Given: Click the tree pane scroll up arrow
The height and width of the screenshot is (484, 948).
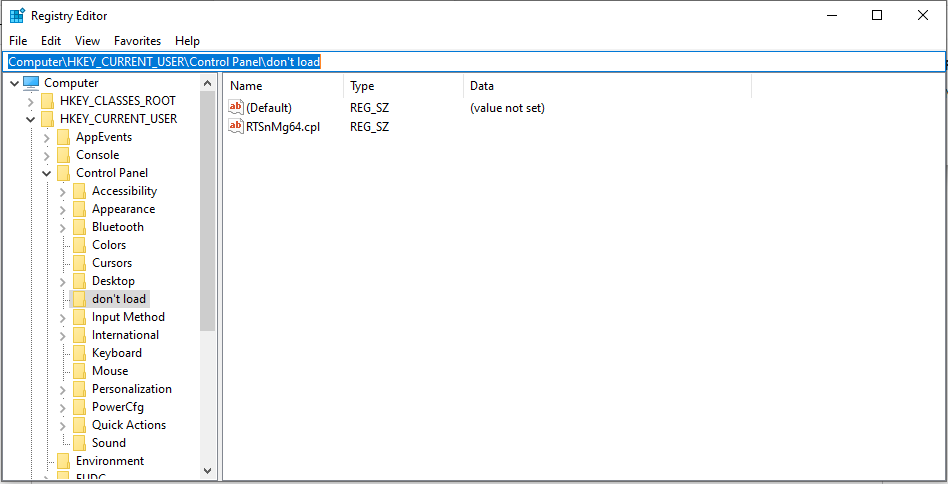Looking at the screenshot, I should [x=207, y=83].
